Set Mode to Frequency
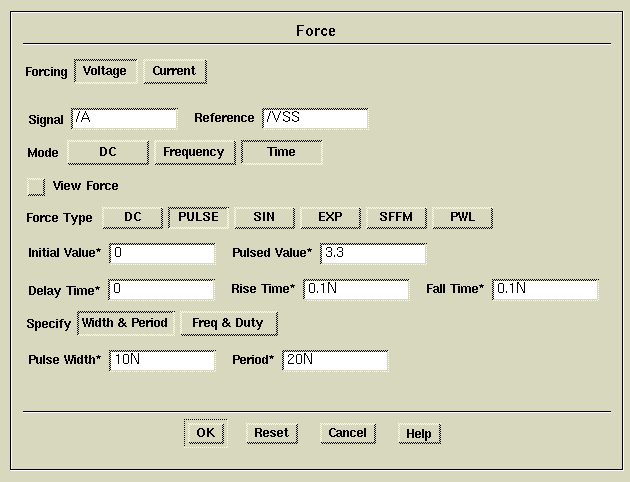630x482 pixels. click(194, 152)
